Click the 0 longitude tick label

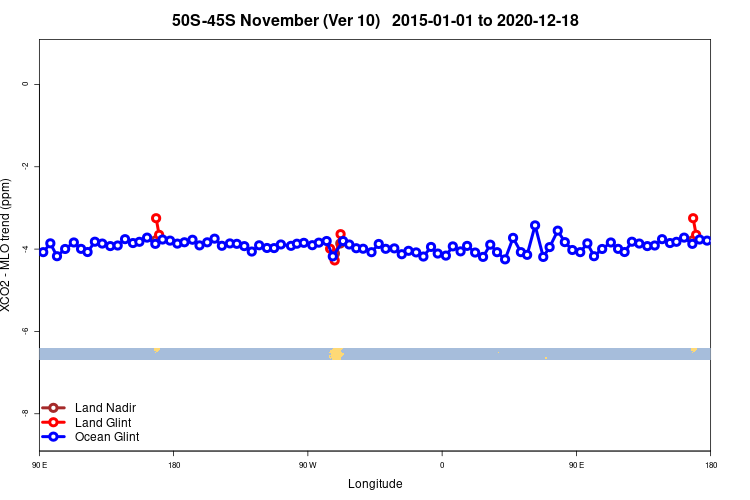[442, 465]
